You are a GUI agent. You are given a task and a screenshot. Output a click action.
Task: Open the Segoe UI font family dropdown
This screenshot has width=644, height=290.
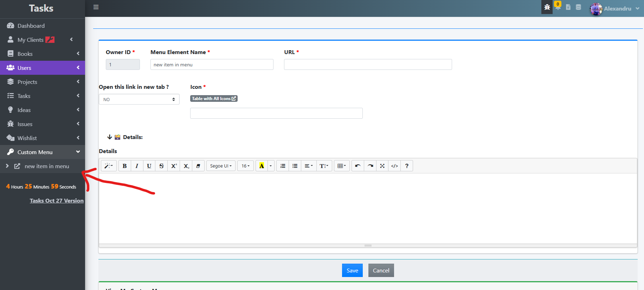point(221,166)
